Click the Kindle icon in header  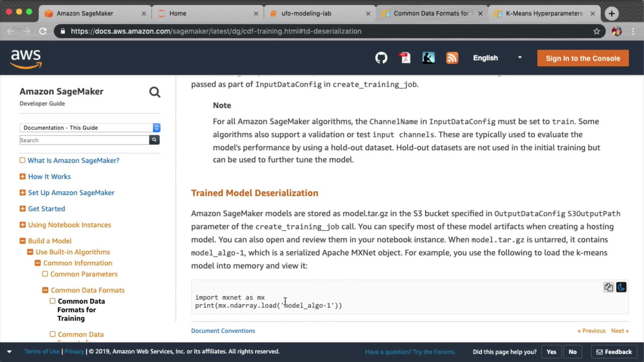(x=428, y=58)
